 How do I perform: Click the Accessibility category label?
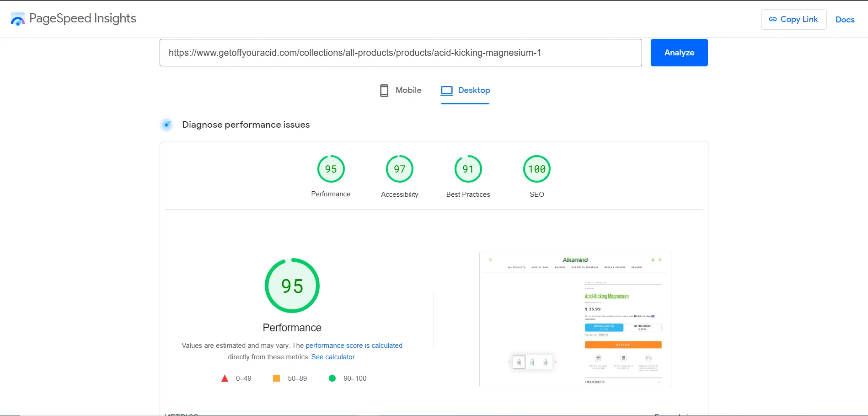pyautogui.click(x=399, y=194)
